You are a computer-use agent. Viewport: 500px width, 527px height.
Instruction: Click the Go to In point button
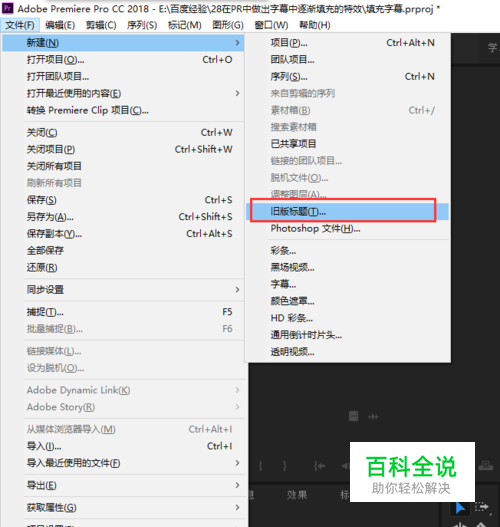(319, 466)
